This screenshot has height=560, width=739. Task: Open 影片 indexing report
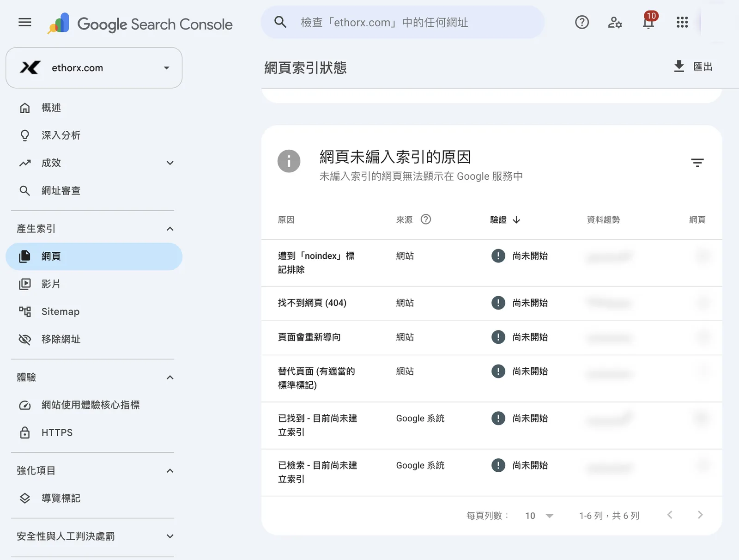click(94, 284)
